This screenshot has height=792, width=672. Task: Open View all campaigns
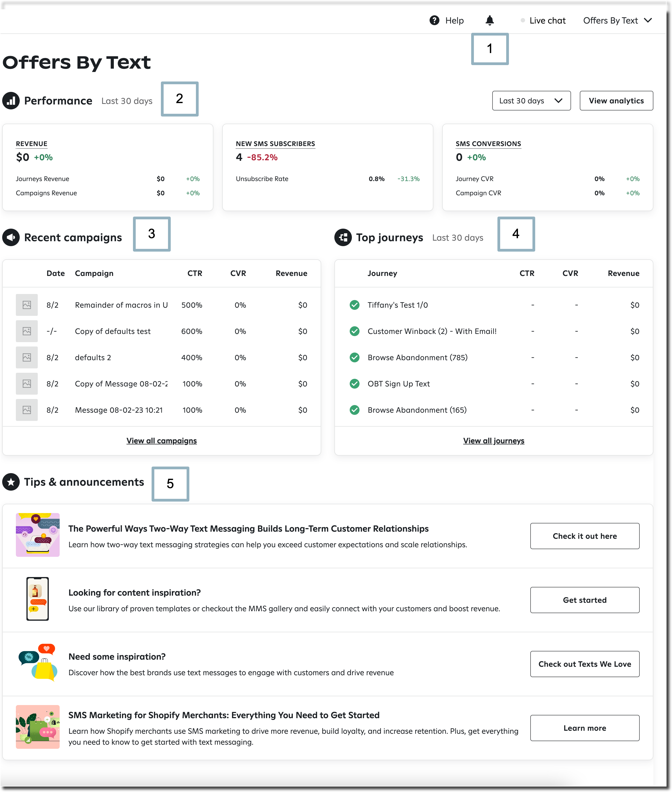(161, 441)
